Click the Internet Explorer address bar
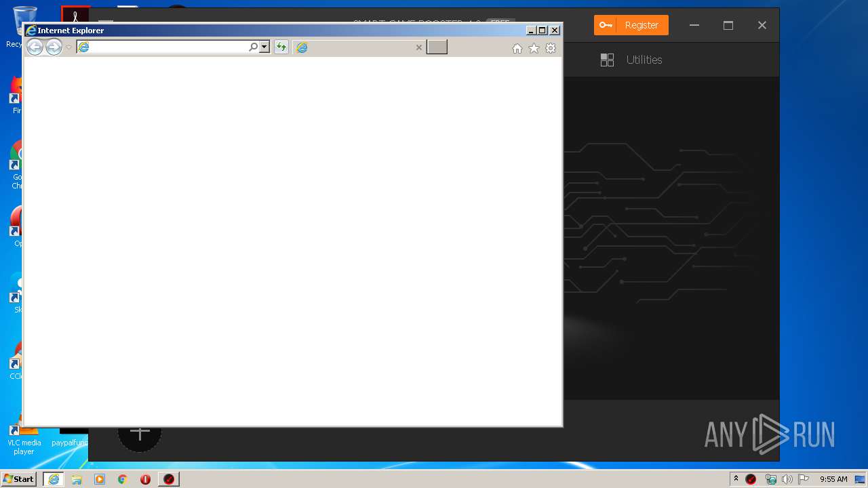The width and height of the screenshot is (868, 488). tap(163, 47)
